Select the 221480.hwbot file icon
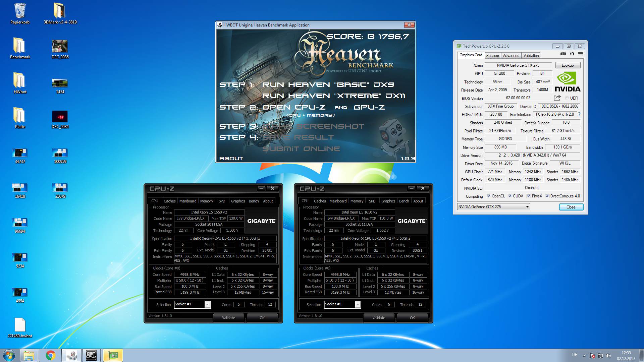The width and height of the screenshot is (644, 362). tap(20, 328)
